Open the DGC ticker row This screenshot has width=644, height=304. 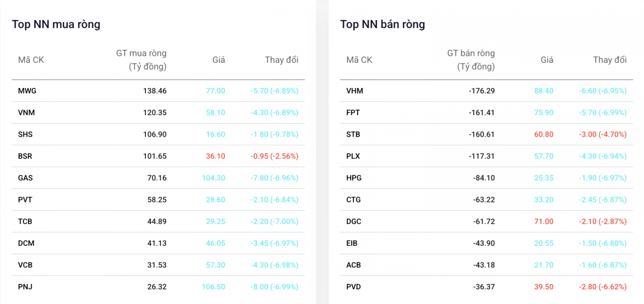coord(354,221)
